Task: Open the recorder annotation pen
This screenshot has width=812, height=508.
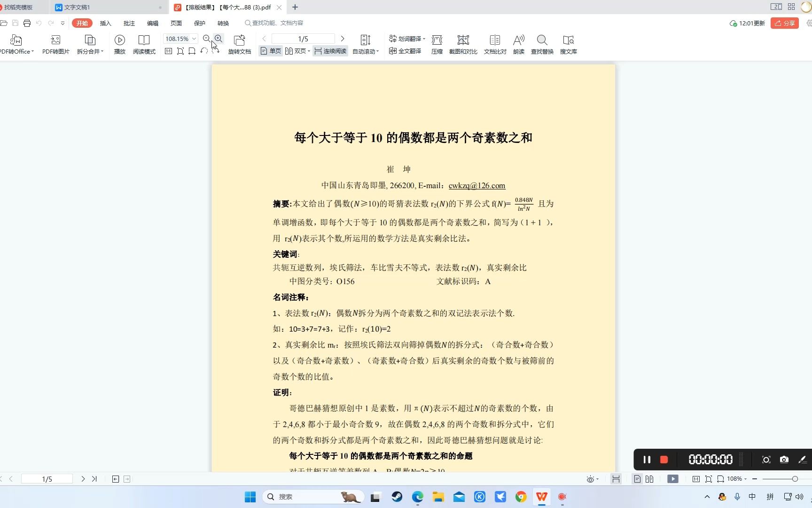Action: 803,460
